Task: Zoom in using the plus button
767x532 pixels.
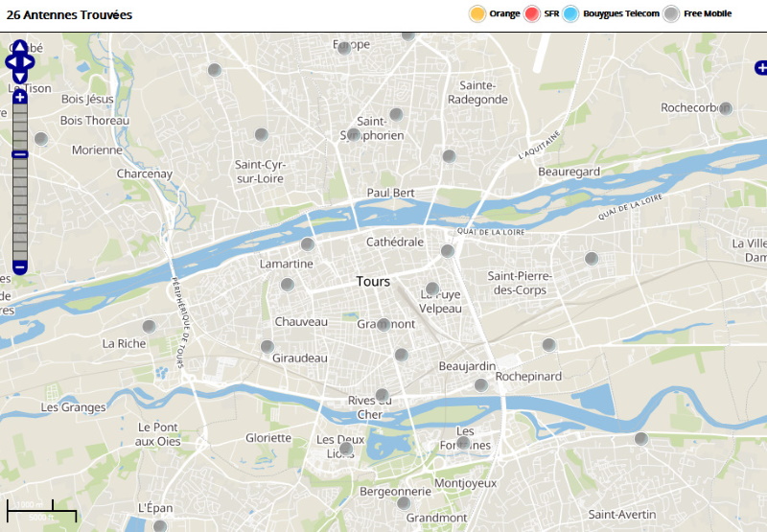Action: (x=20, y=97)
